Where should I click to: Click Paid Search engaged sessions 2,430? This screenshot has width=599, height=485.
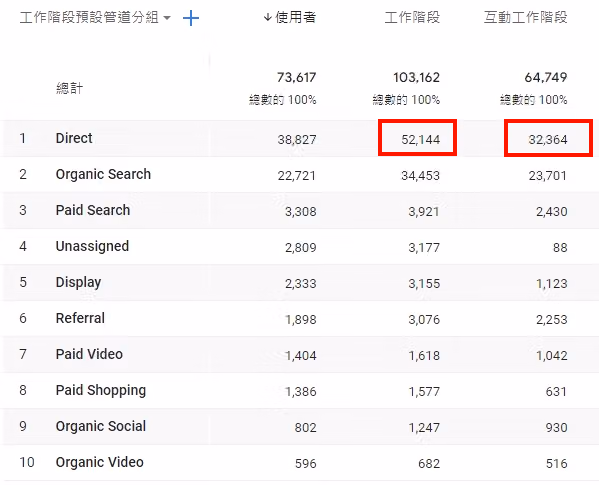pyautogui.click(x=552, y=212)
